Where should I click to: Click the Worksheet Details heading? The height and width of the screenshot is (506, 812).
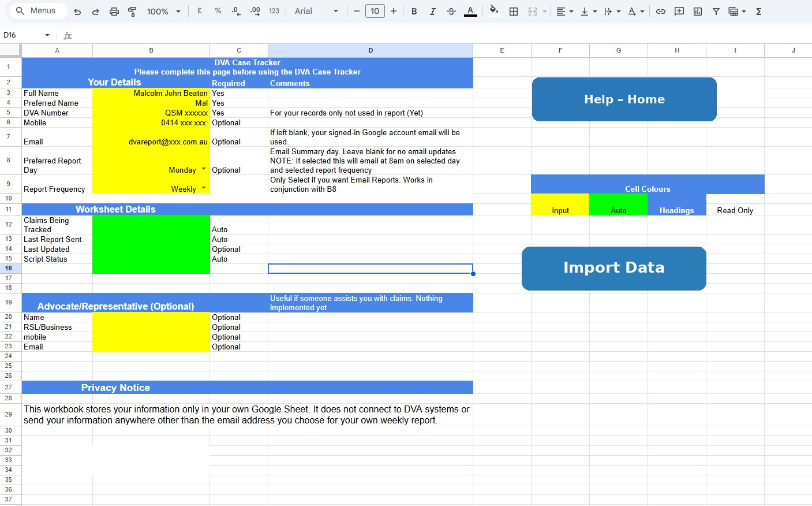click(115, 209)
